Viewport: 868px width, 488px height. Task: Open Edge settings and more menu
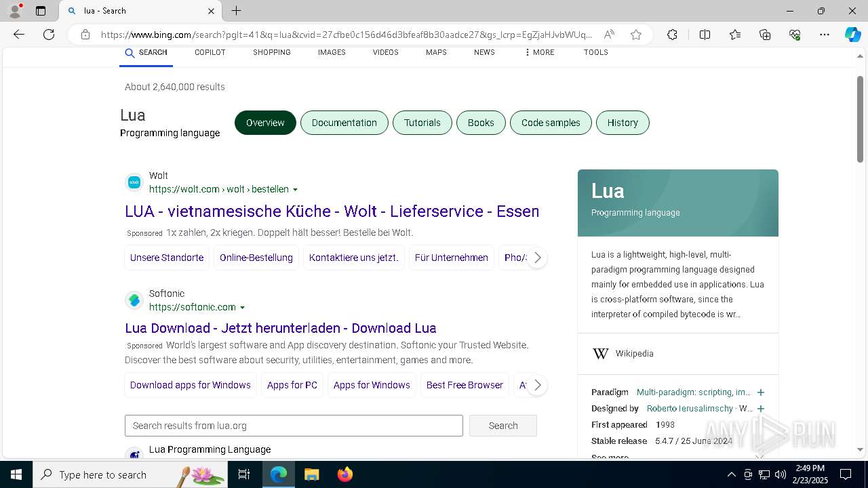click(825, 35)
